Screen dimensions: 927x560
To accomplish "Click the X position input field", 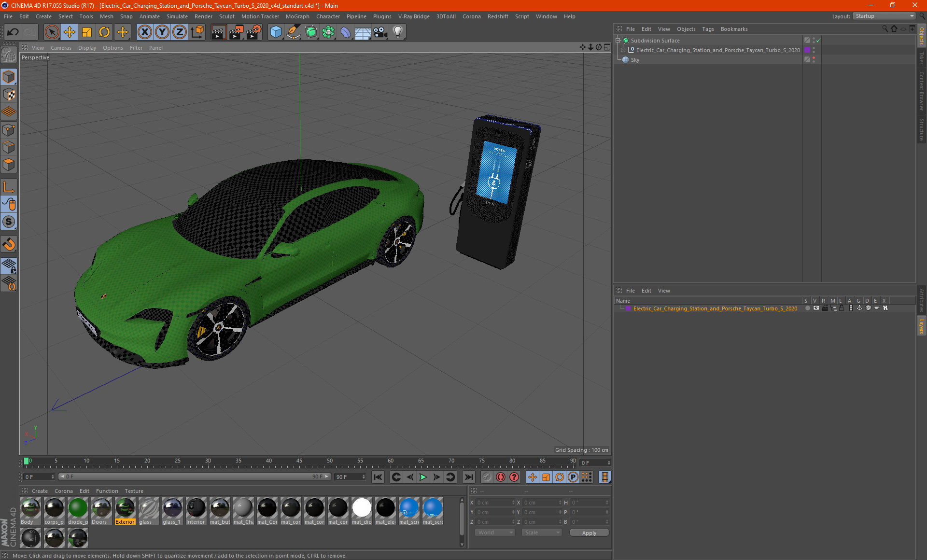I will pos(495,503).
